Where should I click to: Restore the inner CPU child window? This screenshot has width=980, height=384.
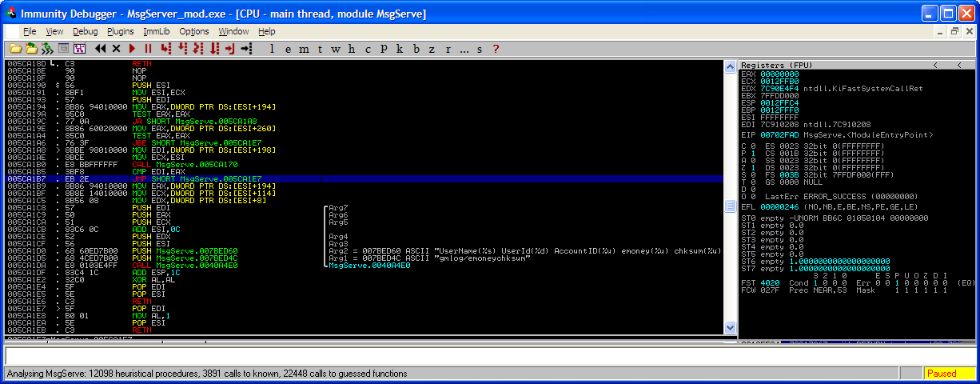[956, 32]
